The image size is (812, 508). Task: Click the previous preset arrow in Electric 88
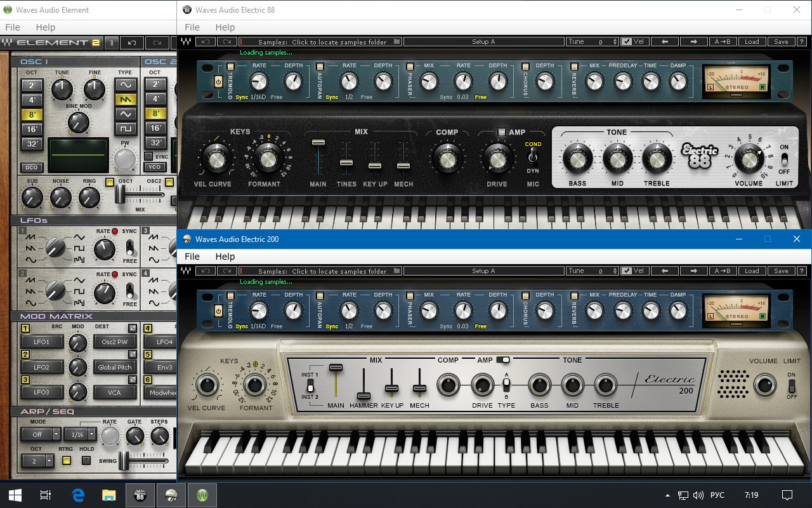665,42
